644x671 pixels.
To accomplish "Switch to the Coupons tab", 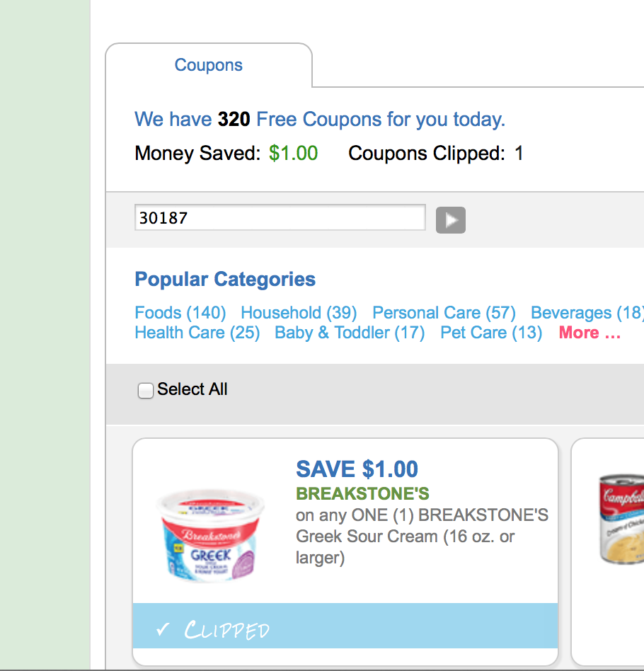I will (209, 65).
